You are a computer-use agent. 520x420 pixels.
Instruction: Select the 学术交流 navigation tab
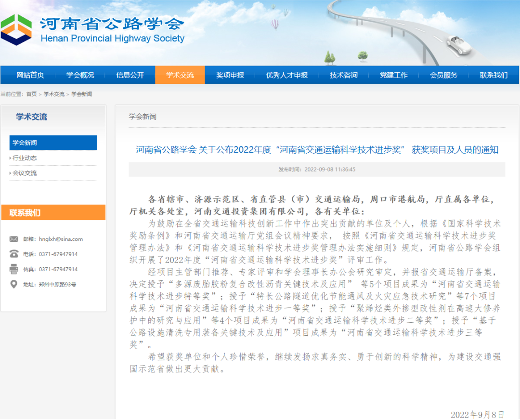180,75
